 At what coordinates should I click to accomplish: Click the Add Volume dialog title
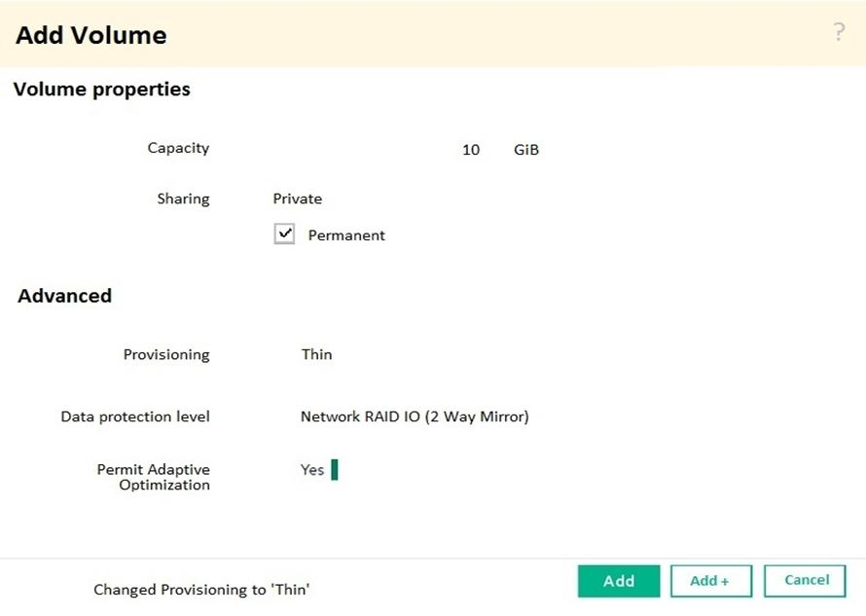click(x=91, y=36)
